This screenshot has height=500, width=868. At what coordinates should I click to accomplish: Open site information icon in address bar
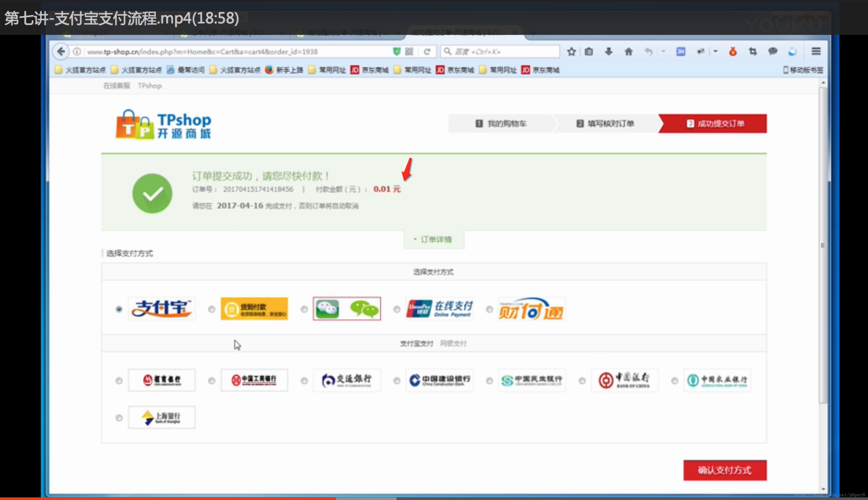77,52
